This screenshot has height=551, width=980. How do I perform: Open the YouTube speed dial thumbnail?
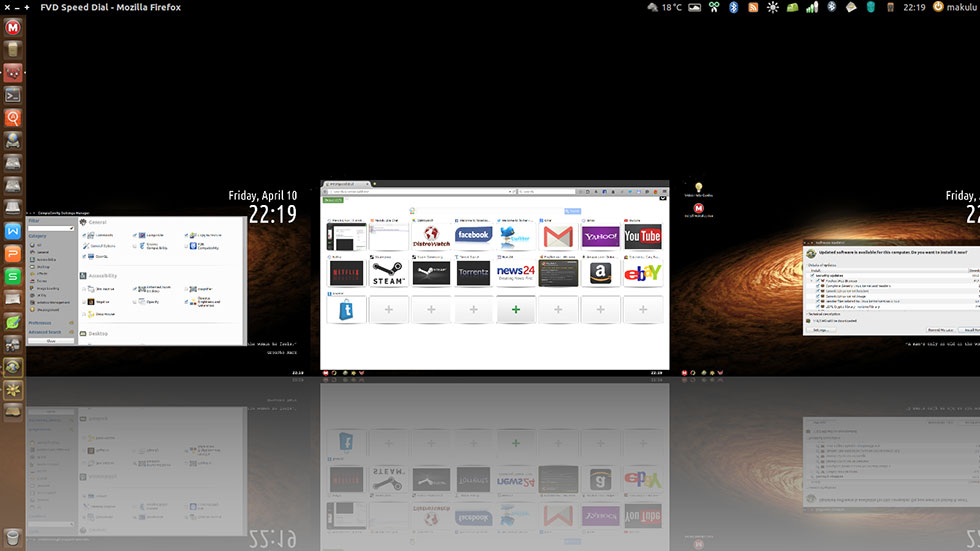click(642, 236)
